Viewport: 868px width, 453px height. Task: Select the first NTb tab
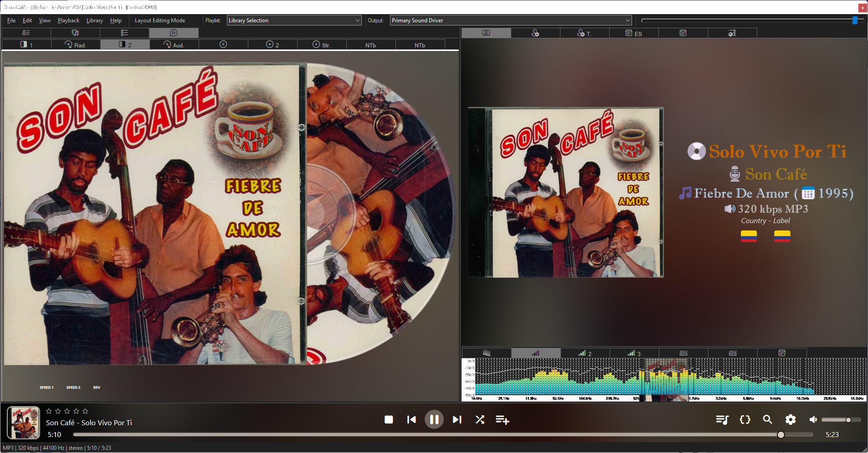(371, 45)
